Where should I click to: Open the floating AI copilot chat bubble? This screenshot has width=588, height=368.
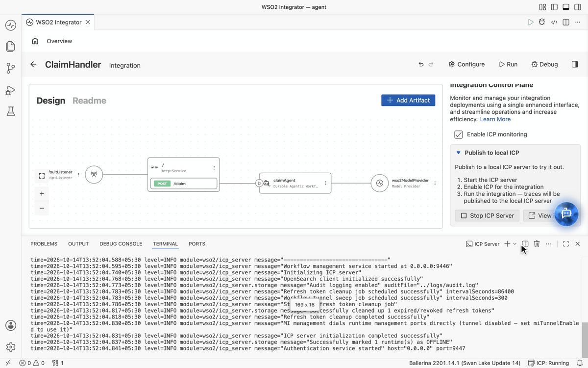click(x=566, y=214)
